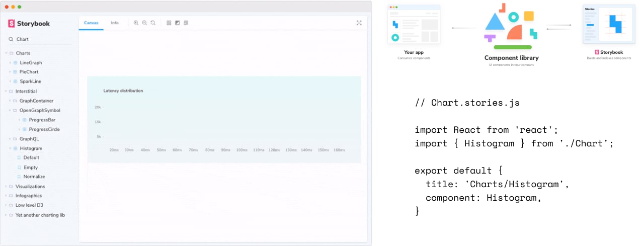Select the Default story under Histogram

click(31, 157)
